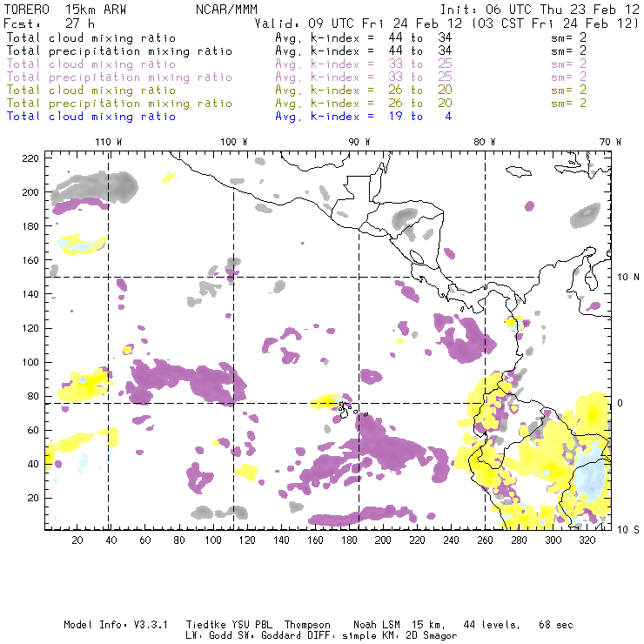
Task: Click the '220' label on the vertical axis
Action: (30, 158)
